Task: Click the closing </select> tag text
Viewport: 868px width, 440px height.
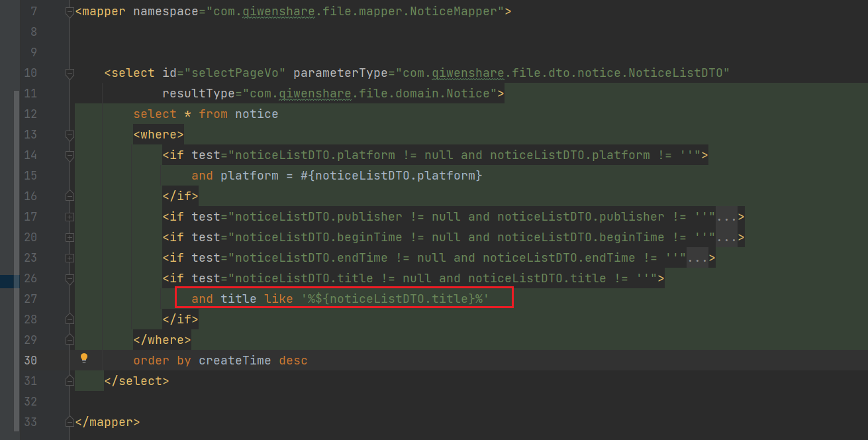Action: [x=136, y=381]
